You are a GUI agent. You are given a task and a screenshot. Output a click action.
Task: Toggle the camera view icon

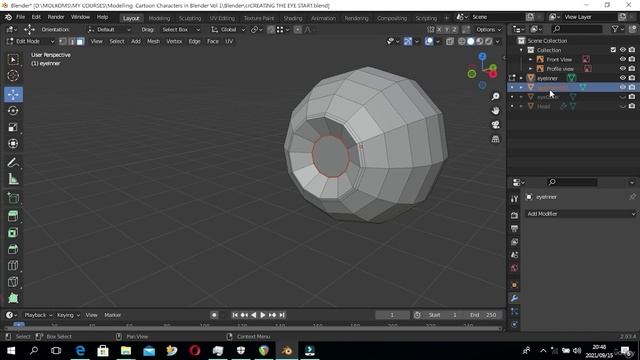coord(495,125)
